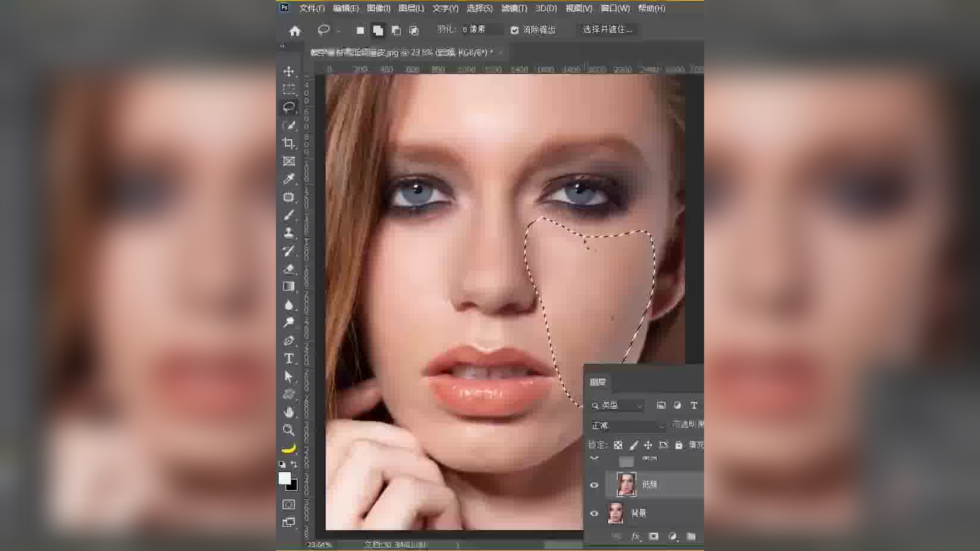
Task: Open the 文件(F) menu
Action: coord(312,8)
